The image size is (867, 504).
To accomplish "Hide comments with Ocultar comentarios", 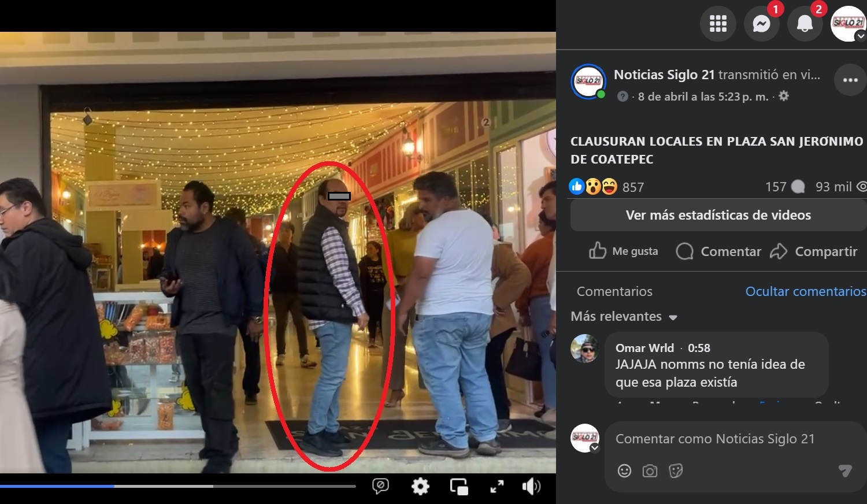I will point(805,291).
